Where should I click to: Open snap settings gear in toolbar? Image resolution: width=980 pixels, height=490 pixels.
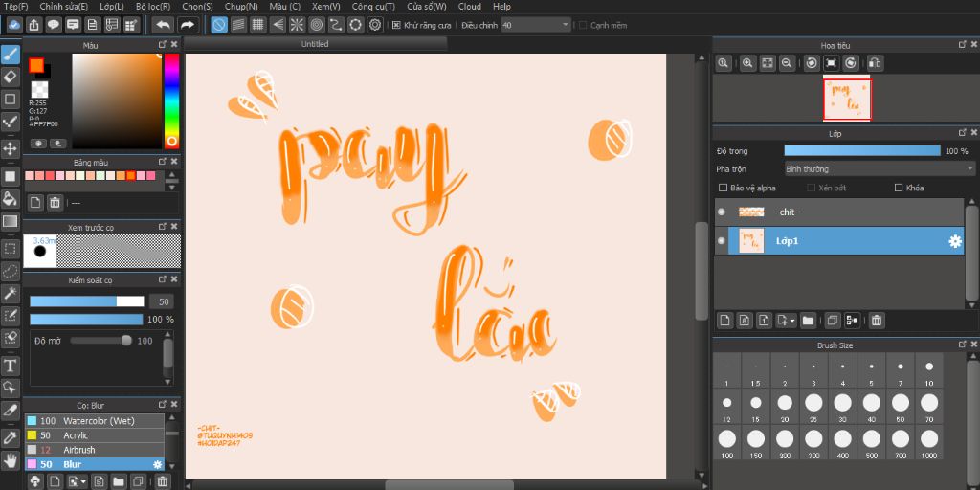375,25
